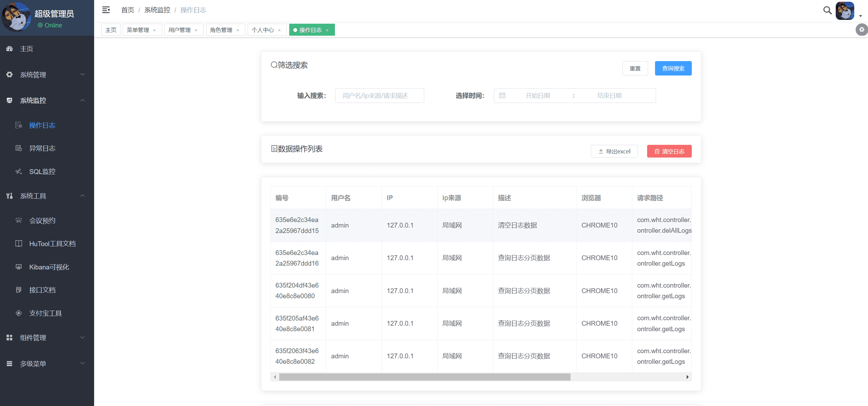868x406 pixels.
Task: Close the 角色管理 tab
Action: [x=238, y=30]
